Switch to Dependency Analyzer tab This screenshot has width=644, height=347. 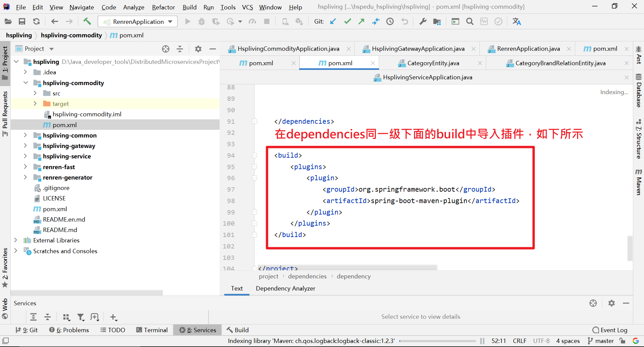(285, 288)
